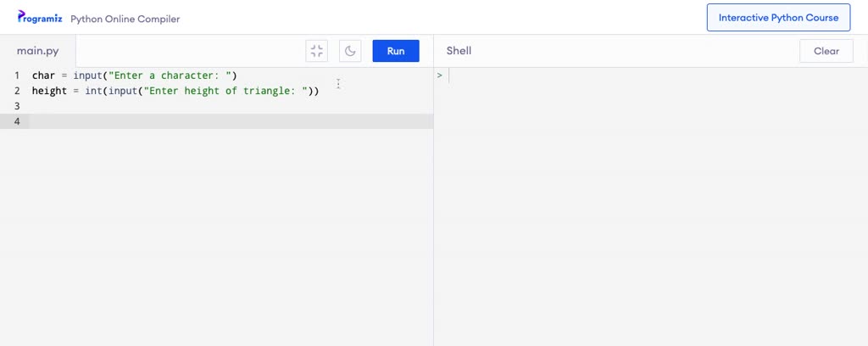Click line number 4 in gutter
The height and width of the screenshot is (346, 868).
(17, 121)
